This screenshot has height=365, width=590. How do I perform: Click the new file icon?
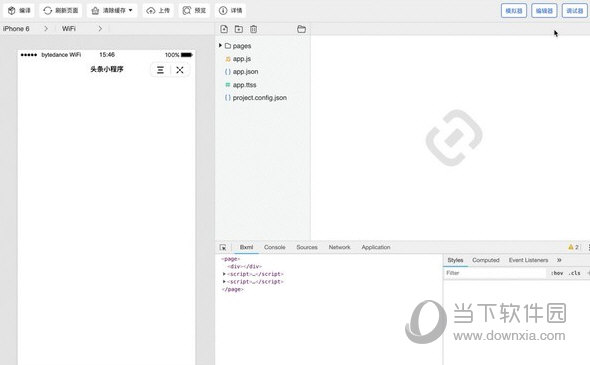[x=224, y=29]
